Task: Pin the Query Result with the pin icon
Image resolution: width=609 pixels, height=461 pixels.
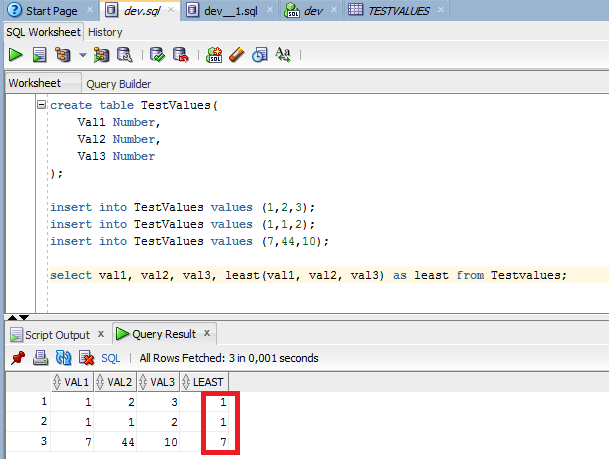Action: click(x=18, y=357)
